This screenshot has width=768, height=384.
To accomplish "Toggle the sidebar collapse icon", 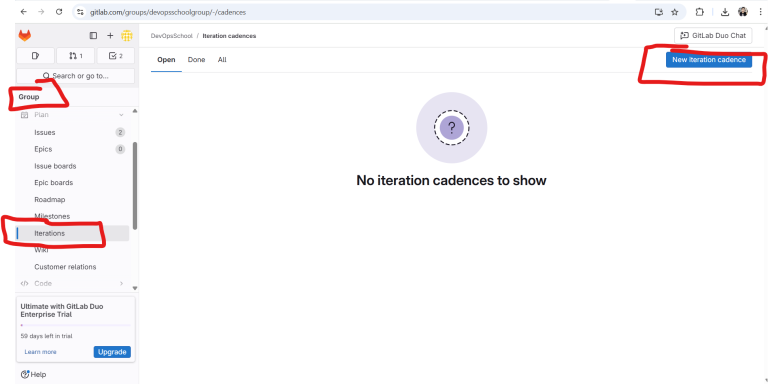I will (93, 36).
